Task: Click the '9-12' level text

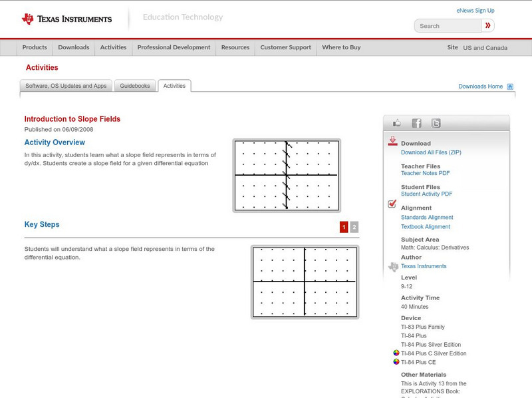Action: point(406,287)
